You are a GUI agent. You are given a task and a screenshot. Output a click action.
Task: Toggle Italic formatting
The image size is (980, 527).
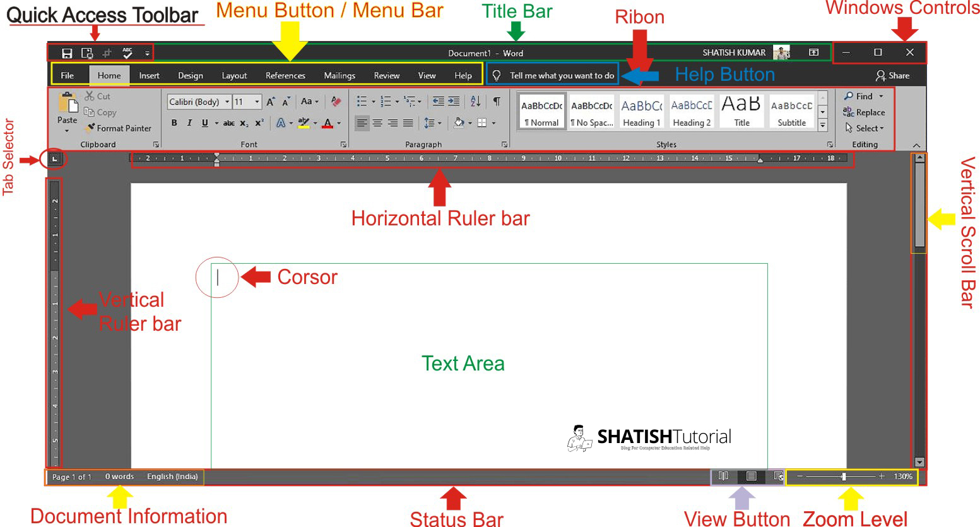click(189, 123)
